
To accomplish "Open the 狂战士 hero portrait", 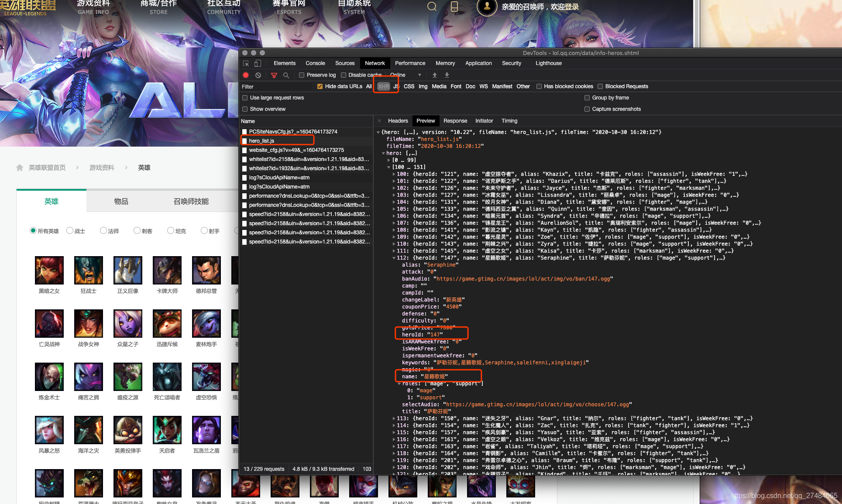I will (x=89, y=271).
